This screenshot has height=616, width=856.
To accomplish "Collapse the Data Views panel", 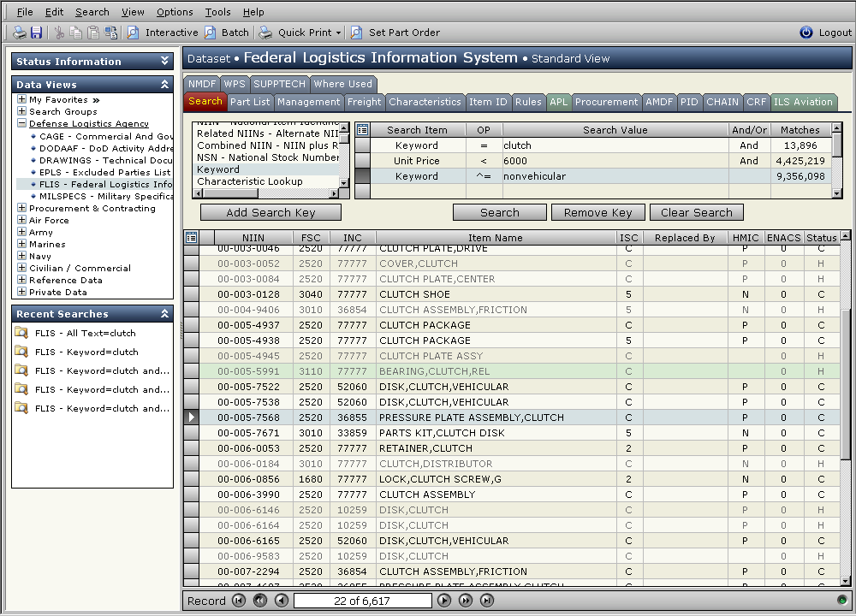I will [165, 85].
